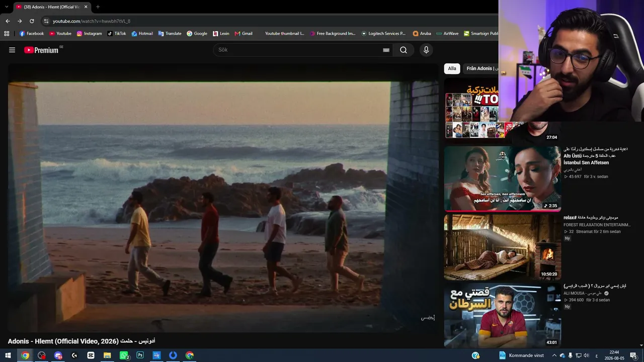
Task: Open the blue circle taskbar app
Action: [x=173, y=355]
